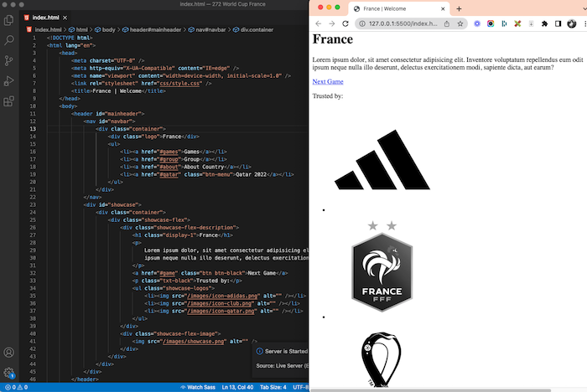Image resolution: width=587 pixels, height=392 pixels.
Task: Click the UTF-8 encoding status item
Action: 300,387
